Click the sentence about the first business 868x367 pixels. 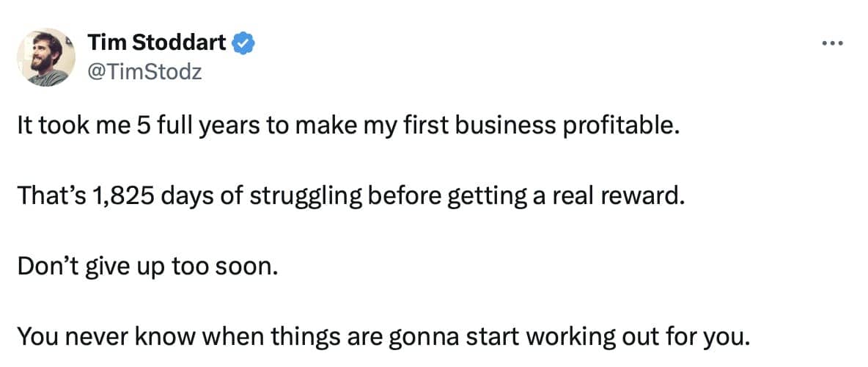(345, 127)
